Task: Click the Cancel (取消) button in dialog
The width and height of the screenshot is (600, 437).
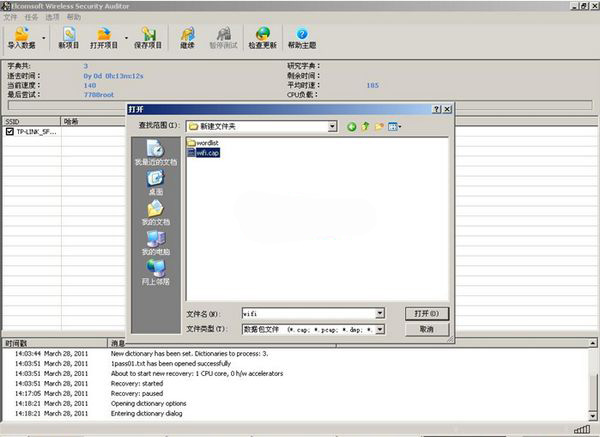Action: [427, 328]
